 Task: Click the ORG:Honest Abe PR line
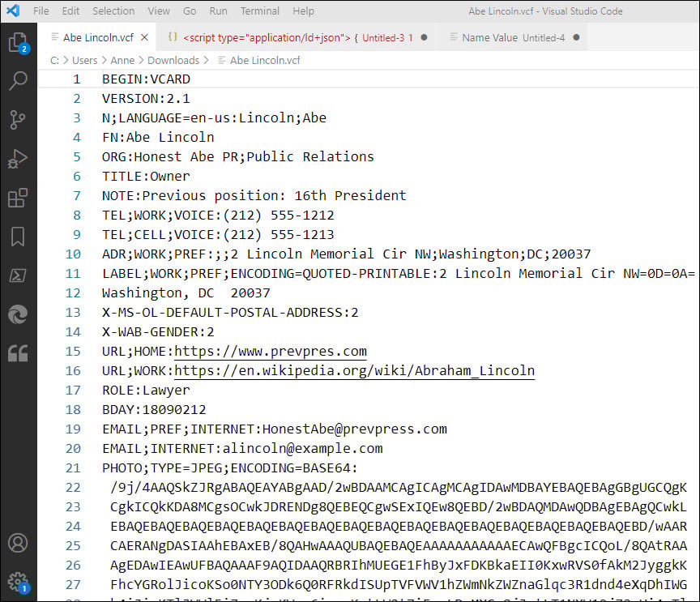tap(238, 156)
